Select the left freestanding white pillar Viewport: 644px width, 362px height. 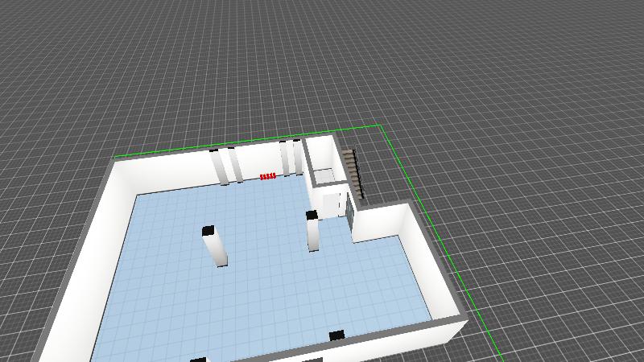(217, 248)
